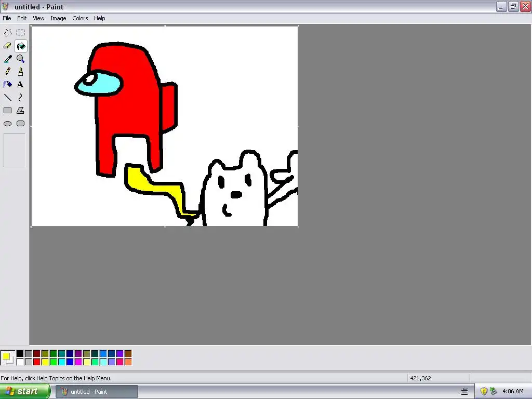Pick the Rectangle shape tool
The width and height of the screenshot is (532, 399).
[7, 110]
